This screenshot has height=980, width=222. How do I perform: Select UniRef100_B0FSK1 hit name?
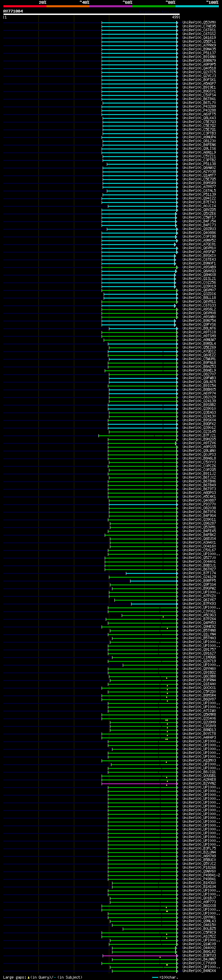click(199, 80)
